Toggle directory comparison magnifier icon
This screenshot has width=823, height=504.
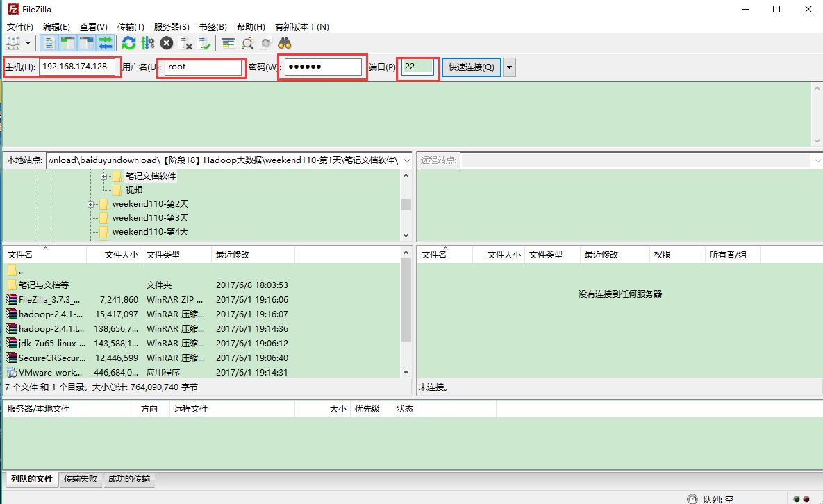247,44
